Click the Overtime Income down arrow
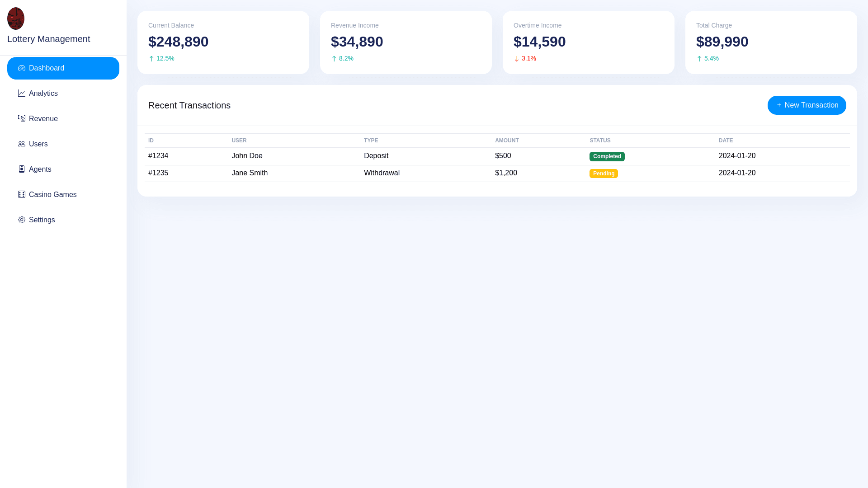 point(517,59)
